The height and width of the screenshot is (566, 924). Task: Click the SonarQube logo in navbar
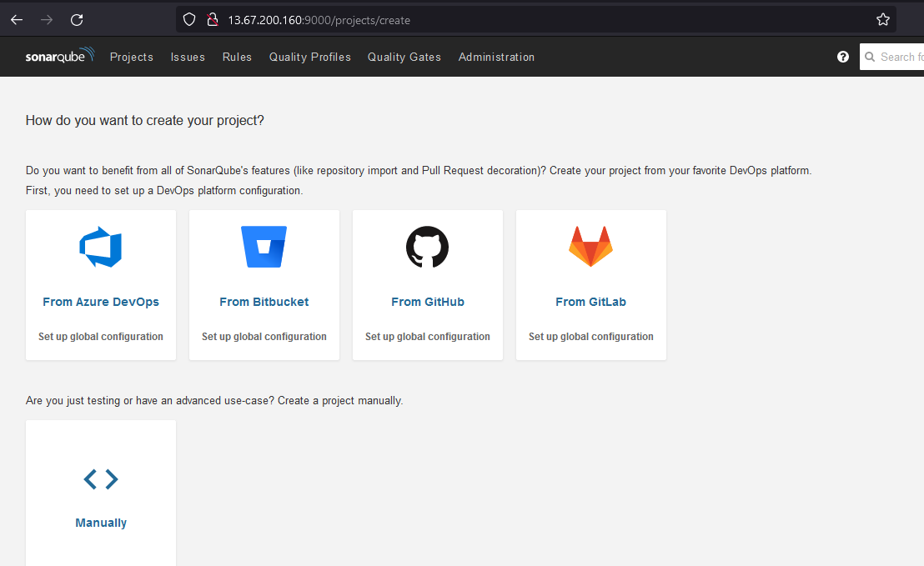pos(59,57)
